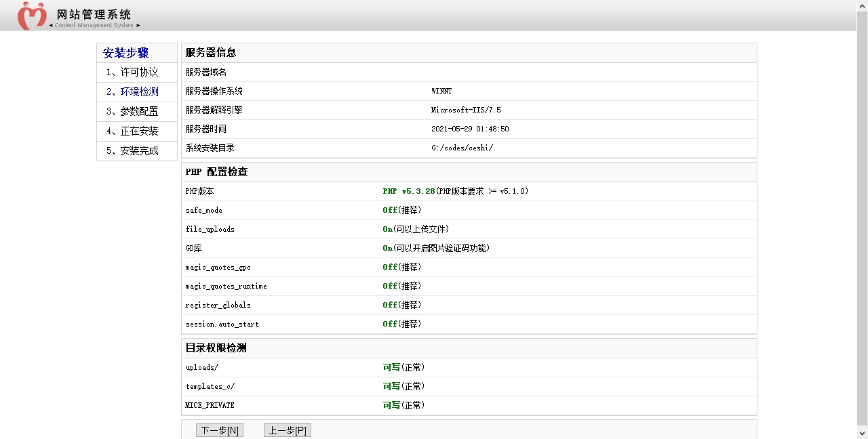Image resolution: width=868 pixels, height=439 pixels.
Task: Click the safe_mode row label
Action: point(204,211)
